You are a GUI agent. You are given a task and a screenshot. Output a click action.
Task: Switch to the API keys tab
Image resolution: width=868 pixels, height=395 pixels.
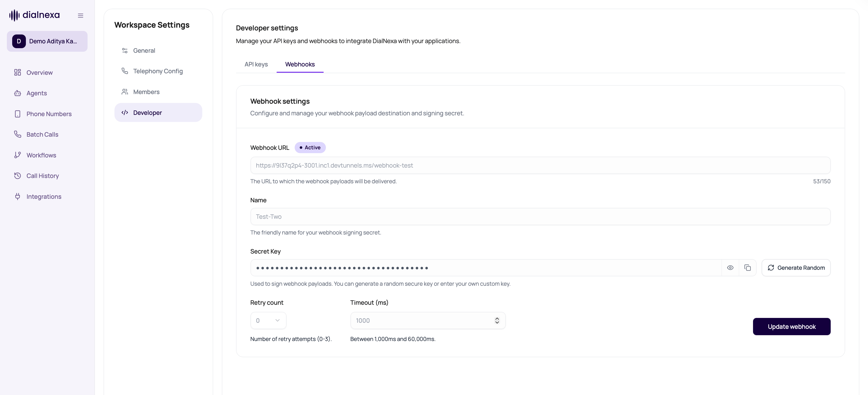[256, 64]
